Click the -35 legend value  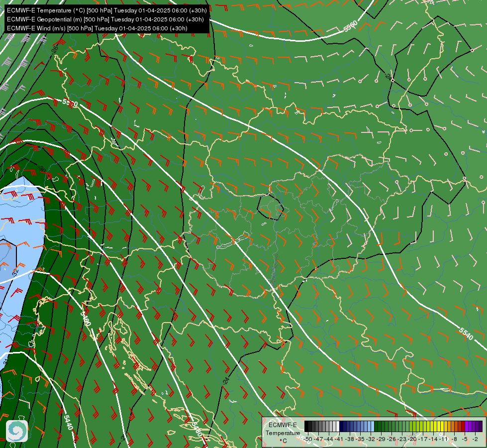pyautogui.click(x=360, y=439)
